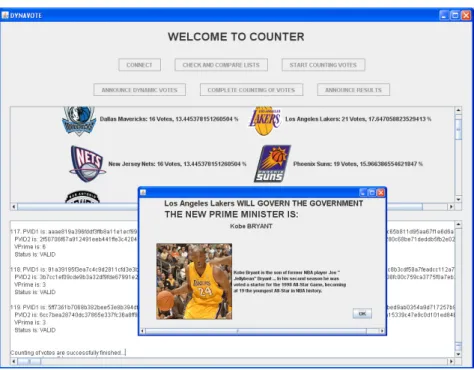Viewport: 474px width, 370px height.
Task: Click 'THE NEW PRIME MINISTER IS:' heading
Action: 231,214
